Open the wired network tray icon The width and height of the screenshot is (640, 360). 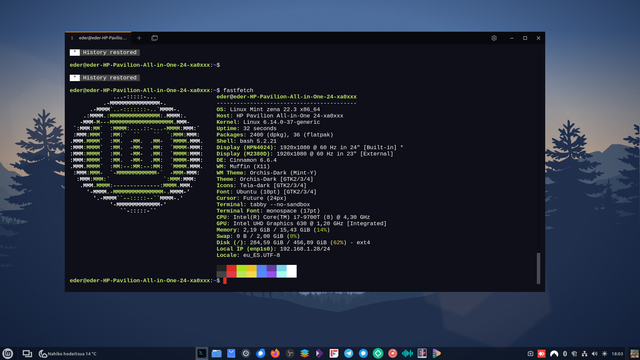pyautogui.click(x=584, y=354)
